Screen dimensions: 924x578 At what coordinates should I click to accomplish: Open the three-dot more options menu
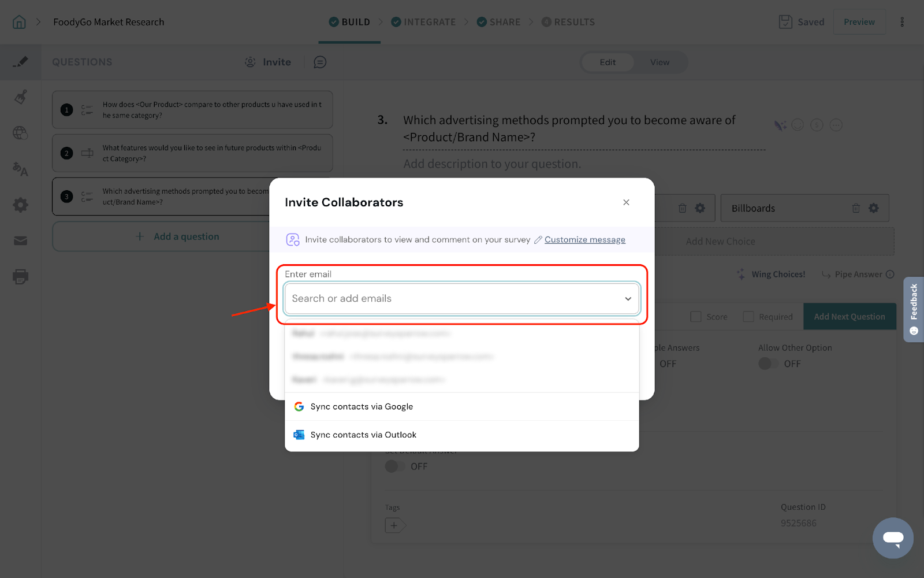pyautogui.click(x=902, y=22)
